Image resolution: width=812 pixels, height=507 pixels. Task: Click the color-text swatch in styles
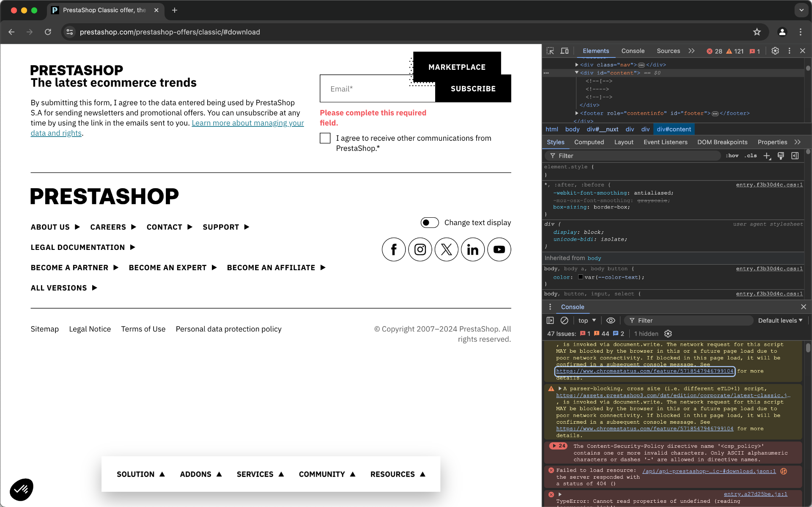point(581,277)
